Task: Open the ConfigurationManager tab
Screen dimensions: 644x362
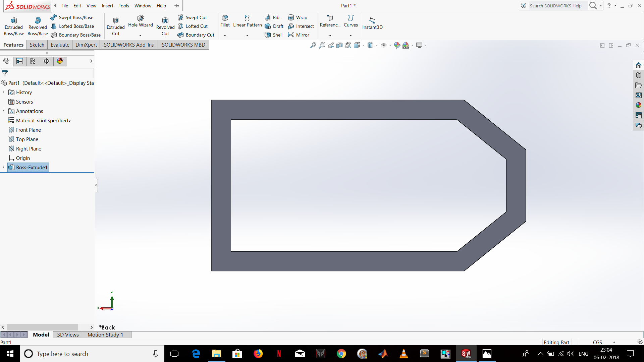Action: tap(33, 61)
